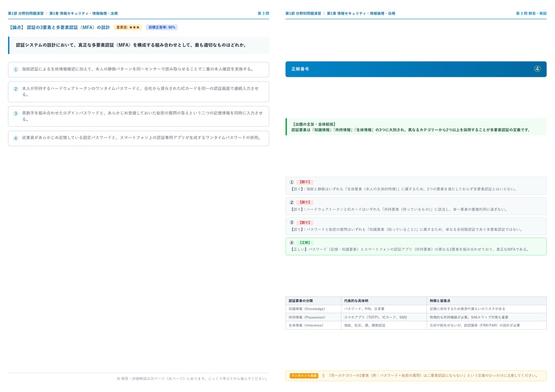The width and height of the screenshot is (555, 392).
Task: Click the circled ② icon in the question choices
Action: coord(16,89)
